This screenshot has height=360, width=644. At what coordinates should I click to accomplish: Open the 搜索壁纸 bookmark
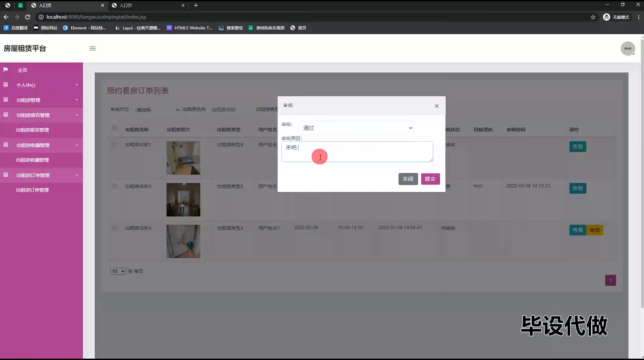[x=231, y=28]
